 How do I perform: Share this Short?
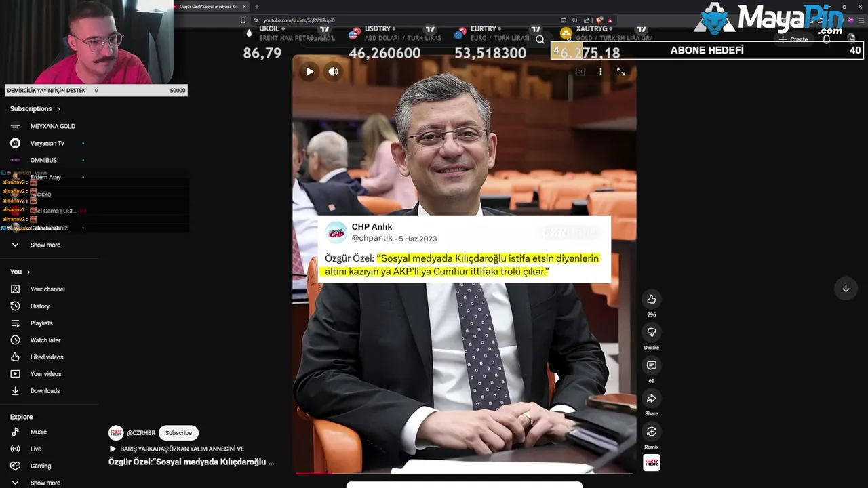coord(652,399)
